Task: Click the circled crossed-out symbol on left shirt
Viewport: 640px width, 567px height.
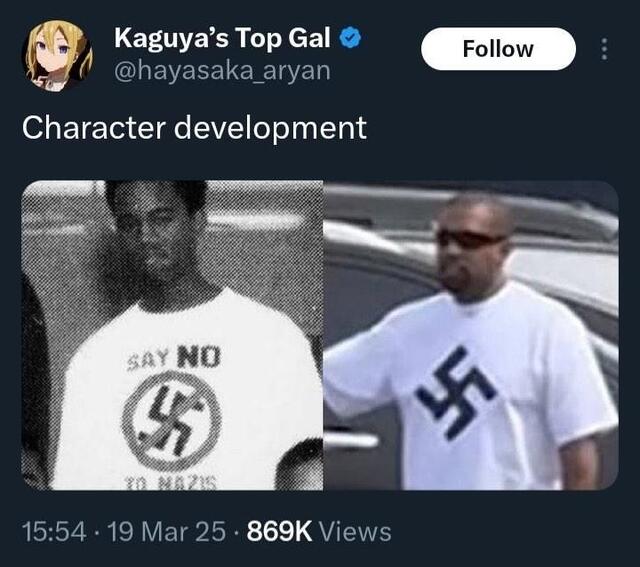Action: (x=171, y=421)
